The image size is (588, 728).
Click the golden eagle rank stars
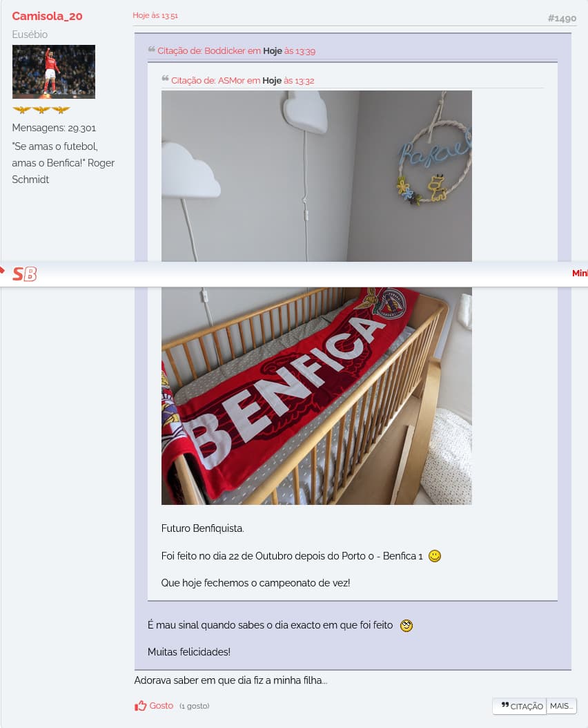pyautogui.click(x=41, y=110)
